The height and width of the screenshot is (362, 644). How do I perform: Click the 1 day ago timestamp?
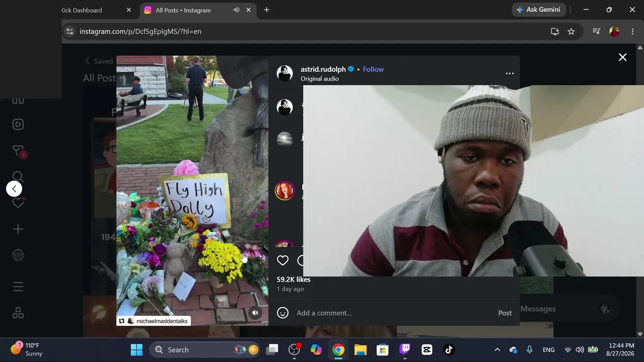290,289
